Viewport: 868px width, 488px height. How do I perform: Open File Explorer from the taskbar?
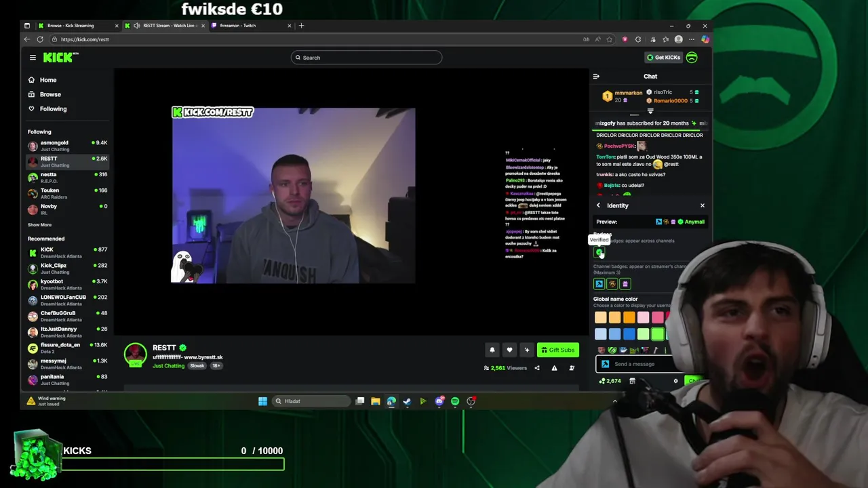376,401
